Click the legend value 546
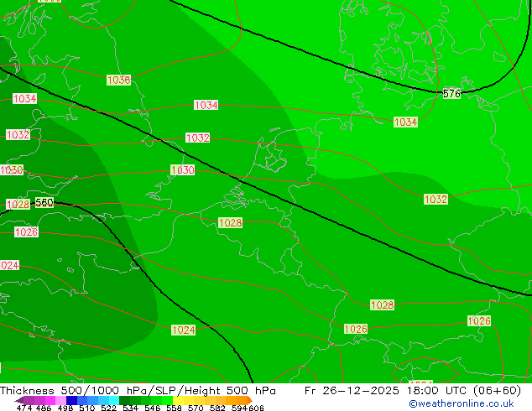 tap(152, 408)
